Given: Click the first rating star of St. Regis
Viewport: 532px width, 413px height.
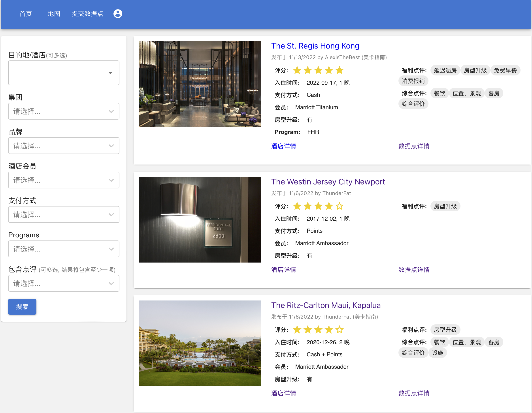Looking at the screenshot, I should click(x=297, y=70).
